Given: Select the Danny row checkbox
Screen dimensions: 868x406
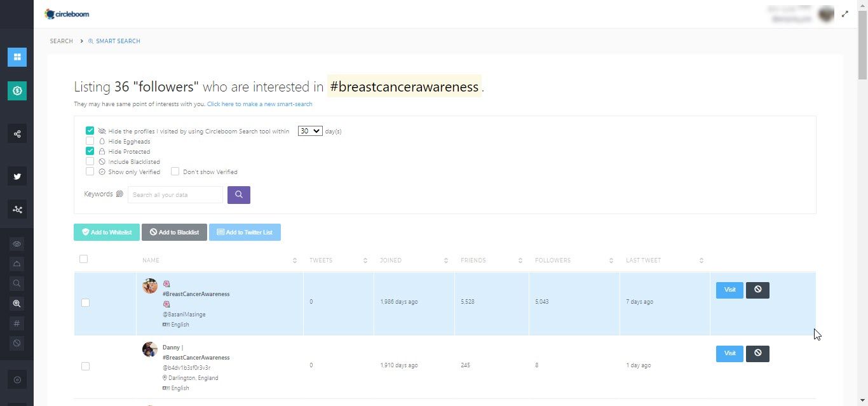Looking at the screenshot, I should point(85,367).
